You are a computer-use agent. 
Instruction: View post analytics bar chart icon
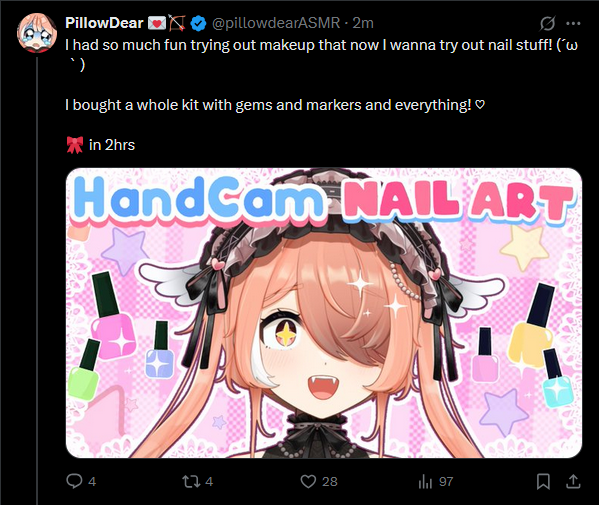pyautogui.click(x=425, y=481)
